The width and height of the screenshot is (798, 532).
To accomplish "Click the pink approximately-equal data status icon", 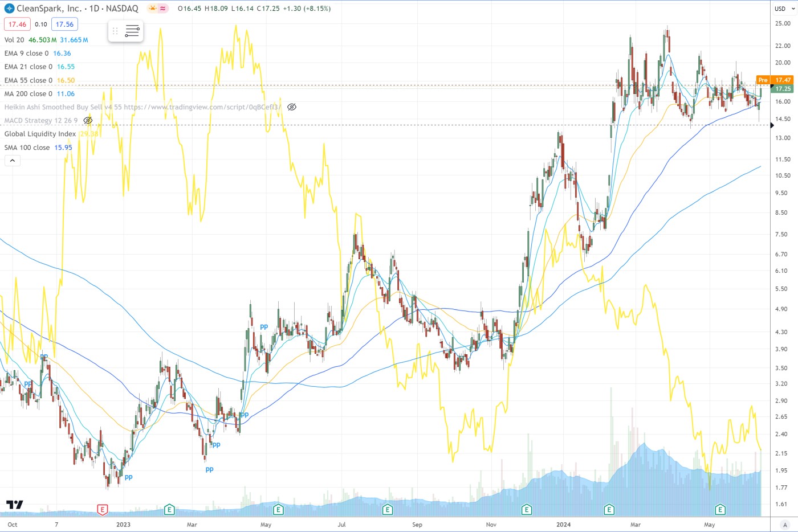I will tap(163, 9).
